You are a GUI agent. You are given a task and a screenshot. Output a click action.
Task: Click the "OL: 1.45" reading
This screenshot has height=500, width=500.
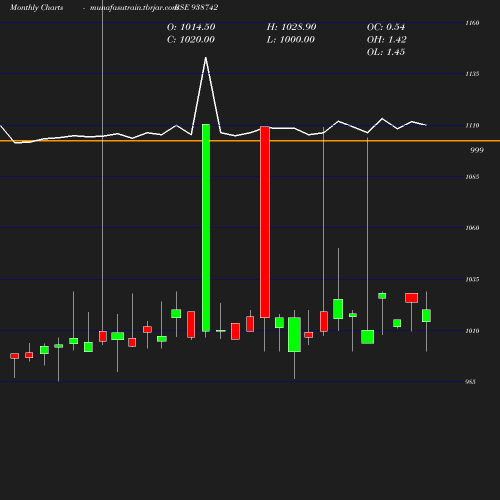coord(386,52)
